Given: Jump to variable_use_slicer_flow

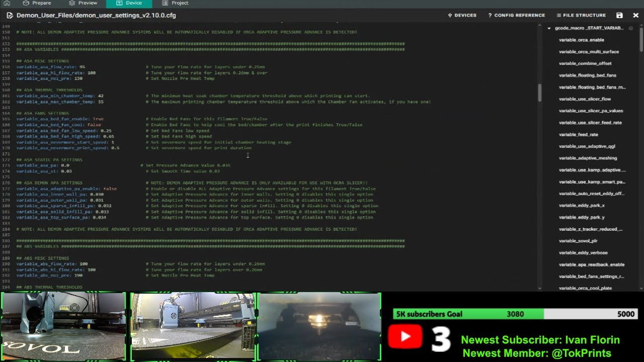Looking at the screenshot, I should tap(585, 99).
